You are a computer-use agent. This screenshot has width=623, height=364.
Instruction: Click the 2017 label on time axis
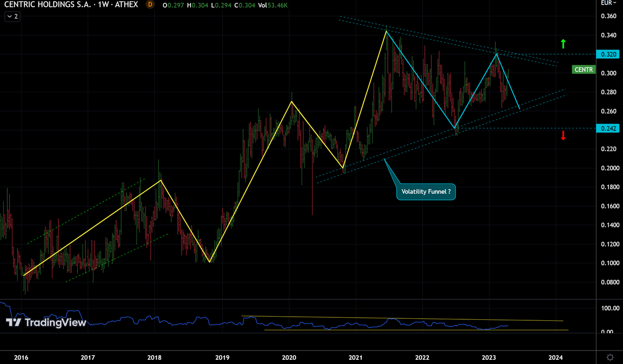tap(88, 357)
